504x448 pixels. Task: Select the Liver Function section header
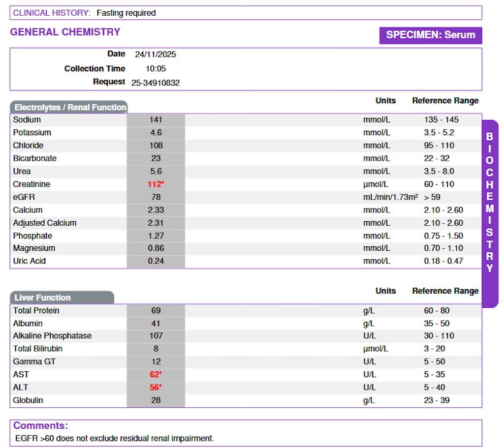point(62,298)
